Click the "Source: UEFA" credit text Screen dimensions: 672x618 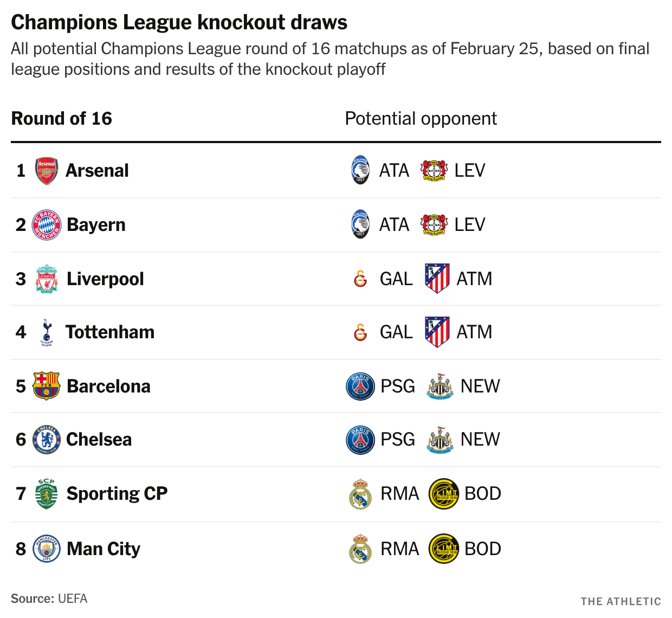[x=49, y=598]
